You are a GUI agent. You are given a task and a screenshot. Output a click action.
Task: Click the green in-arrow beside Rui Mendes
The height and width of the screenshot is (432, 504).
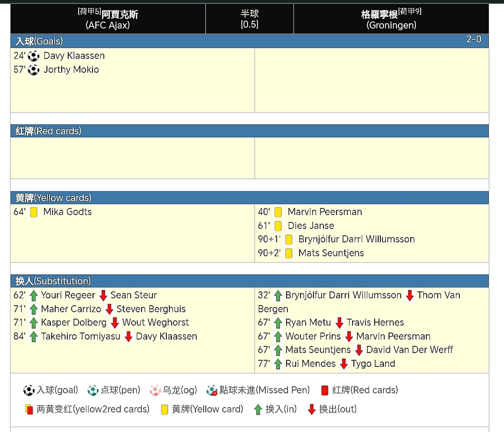click(x=278, y=364)
